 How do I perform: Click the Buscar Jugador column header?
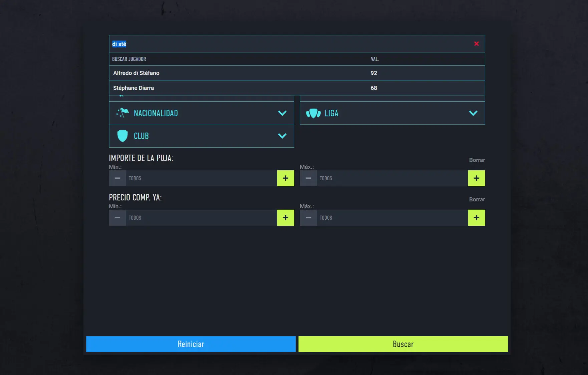pyautogui.click(x=129, y=59)
